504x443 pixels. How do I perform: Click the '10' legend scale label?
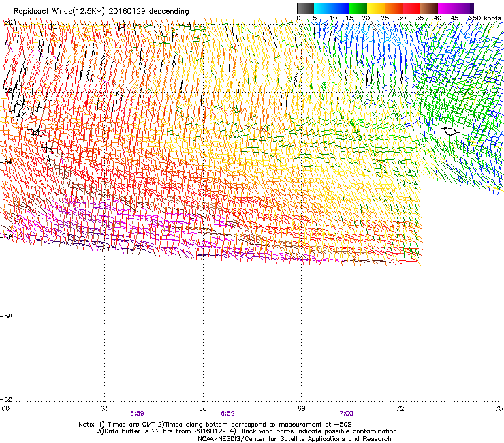(333, 18)
